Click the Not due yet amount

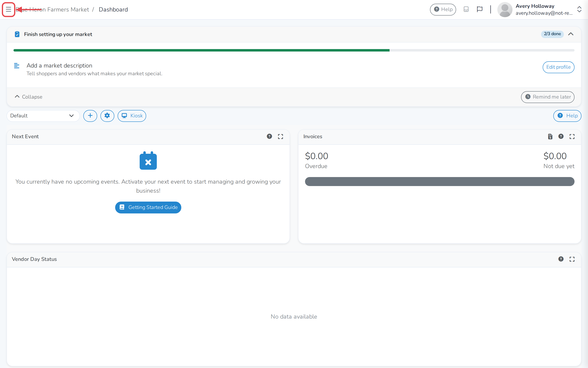coord(555,156)
